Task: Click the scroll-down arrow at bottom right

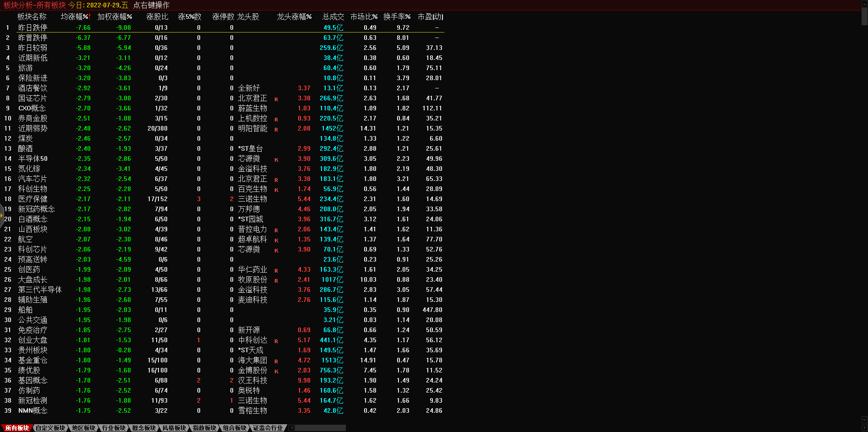Action: point(864,420)
